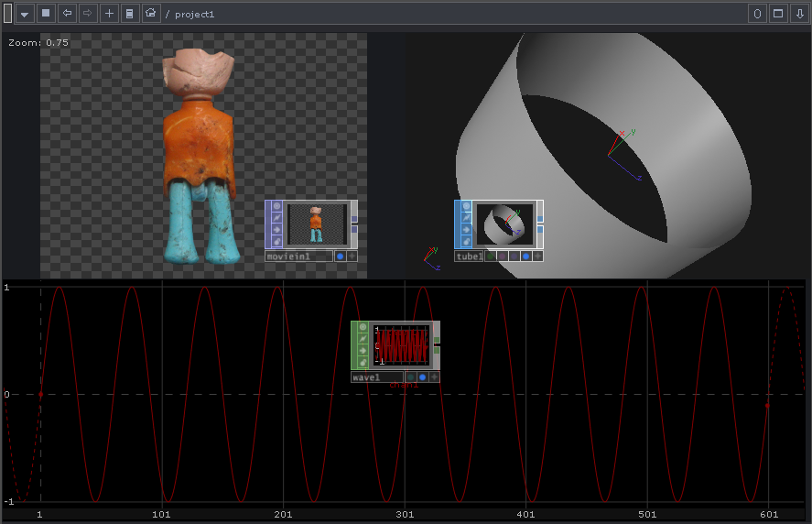
Task: Toggle lock flag on tube1 node
Action: click(x=467, y=242)
